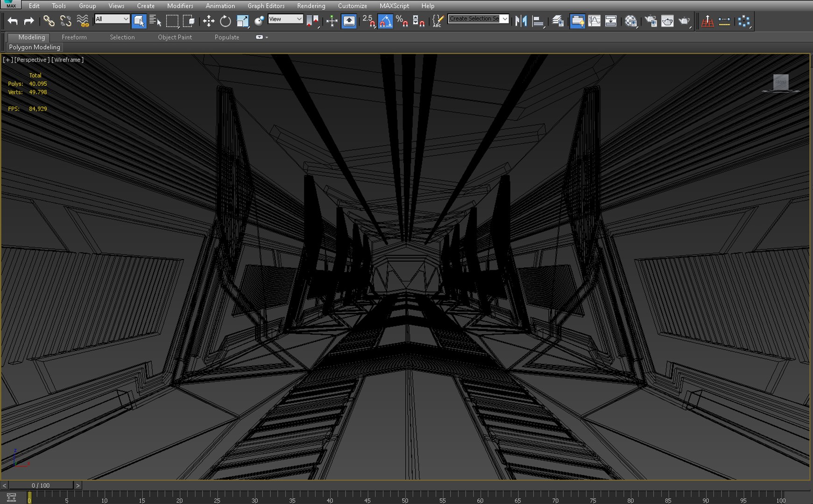Toggle the 2.5D Snaps button
This screenshot has width=813, height=504.
[x=368, y=21]
